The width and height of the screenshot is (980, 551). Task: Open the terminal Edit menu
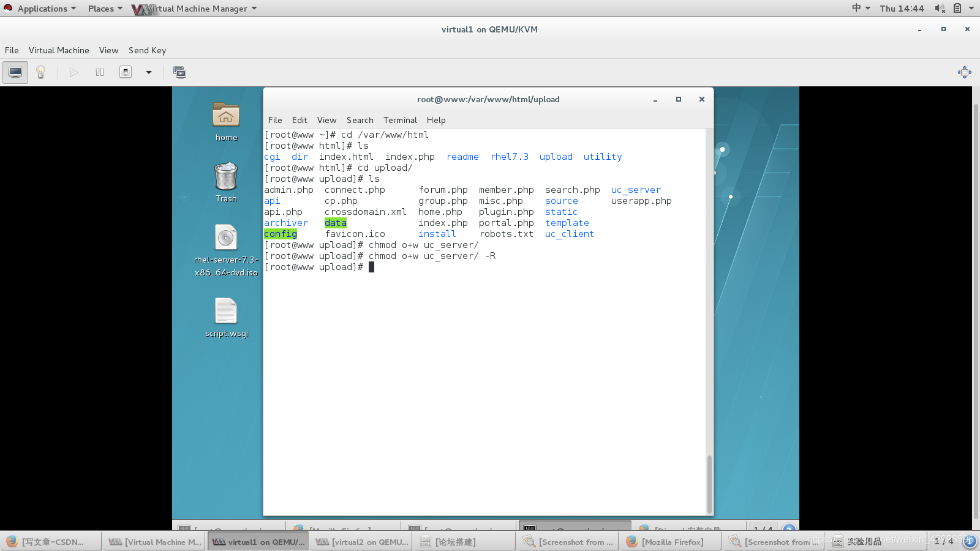[300, 120]
